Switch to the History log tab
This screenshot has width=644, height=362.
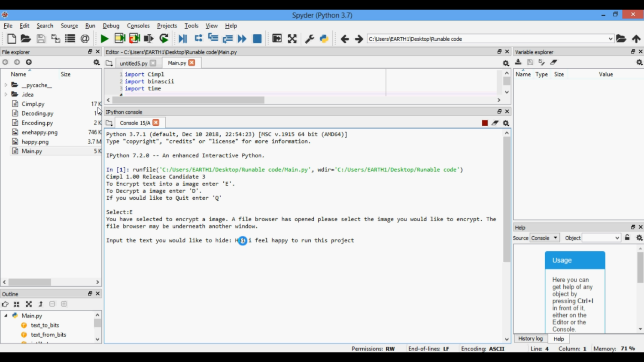(530, 338)
